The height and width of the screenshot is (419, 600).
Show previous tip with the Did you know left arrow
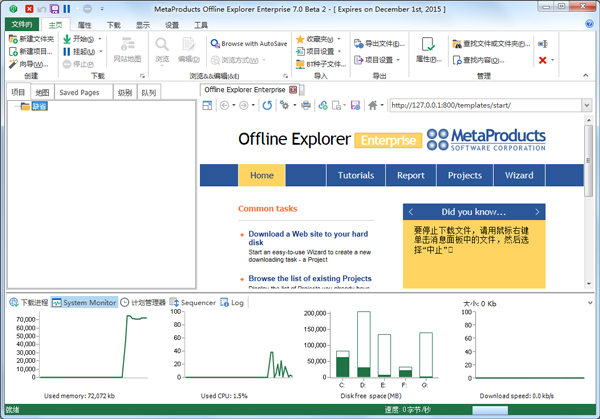point(411,212)
